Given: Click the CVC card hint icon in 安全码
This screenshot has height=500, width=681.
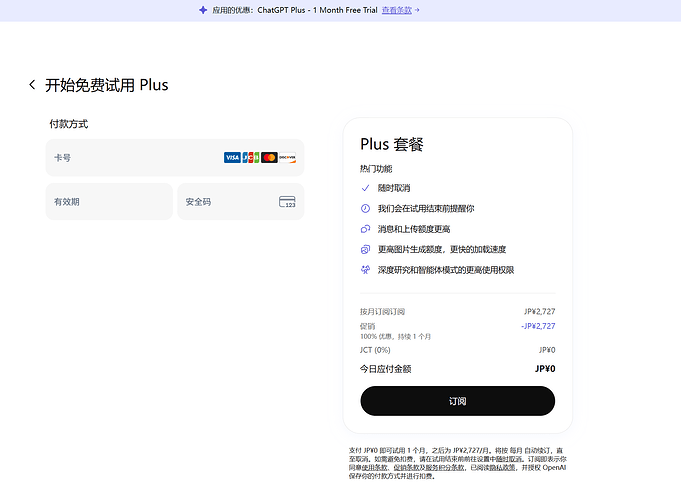Looking at the screenshot, I should point(287,202).
